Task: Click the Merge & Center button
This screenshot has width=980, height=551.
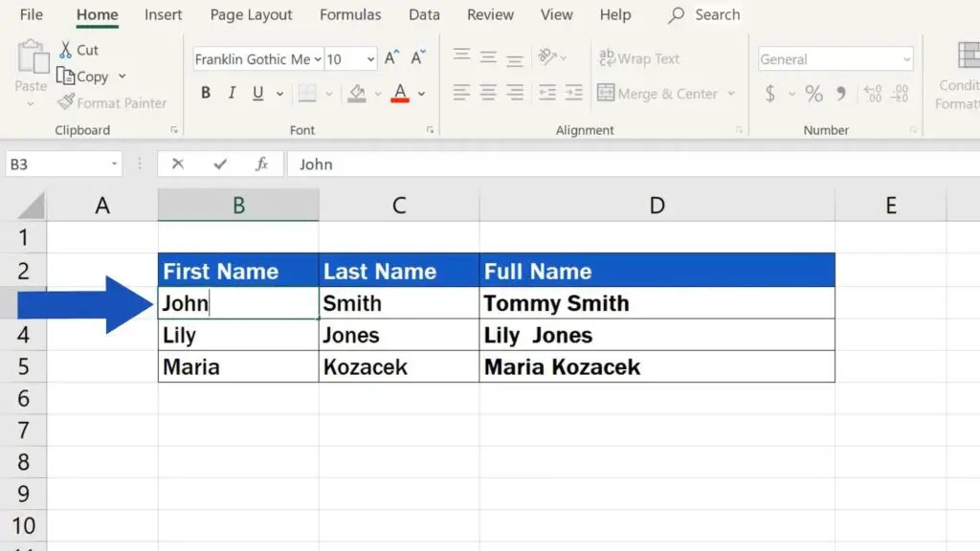Action: [x=660, y=93]
